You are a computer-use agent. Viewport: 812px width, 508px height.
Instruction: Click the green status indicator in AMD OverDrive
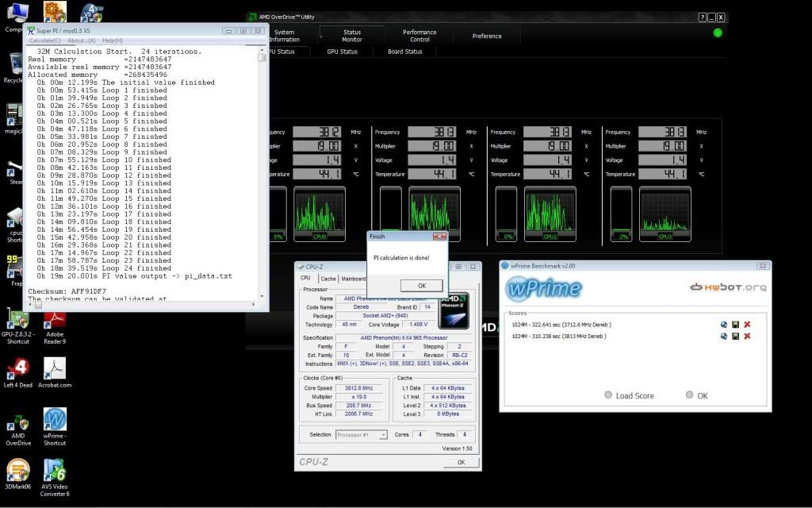[717, 33]
